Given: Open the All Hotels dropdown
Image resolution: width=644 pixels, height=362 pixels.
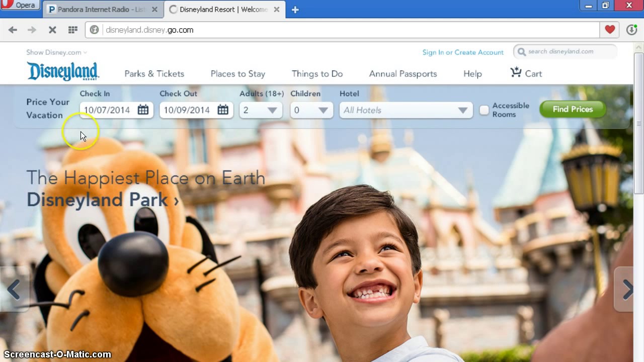Looking at the screenshot, I should 406,110.
